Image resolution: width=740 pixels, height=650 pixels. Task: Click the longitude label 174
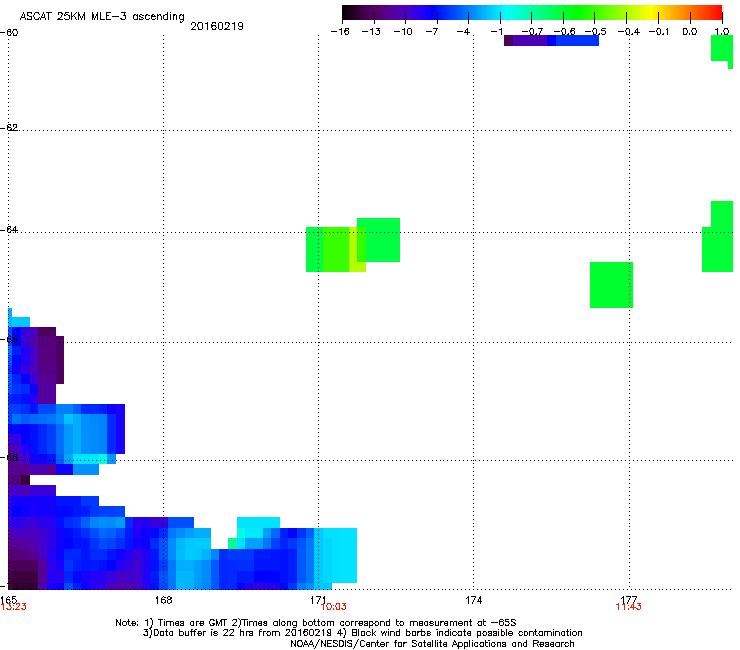tap(474, 600)
